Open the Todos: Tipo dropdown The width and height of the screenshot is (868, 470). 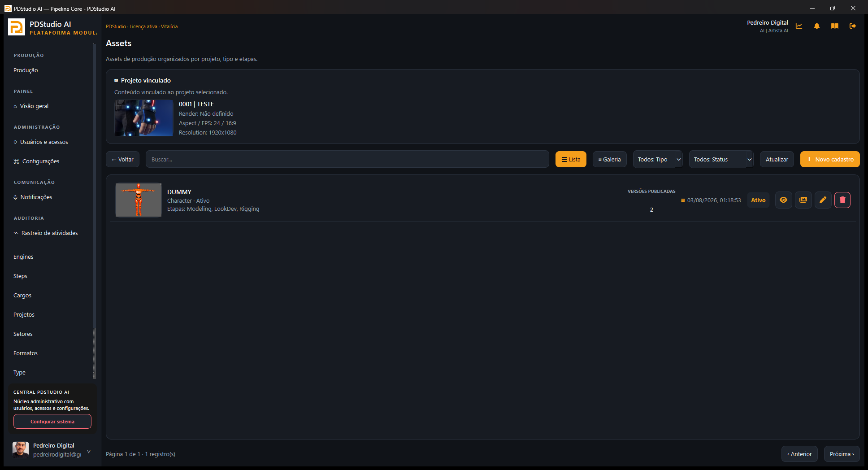pos(658,159)
